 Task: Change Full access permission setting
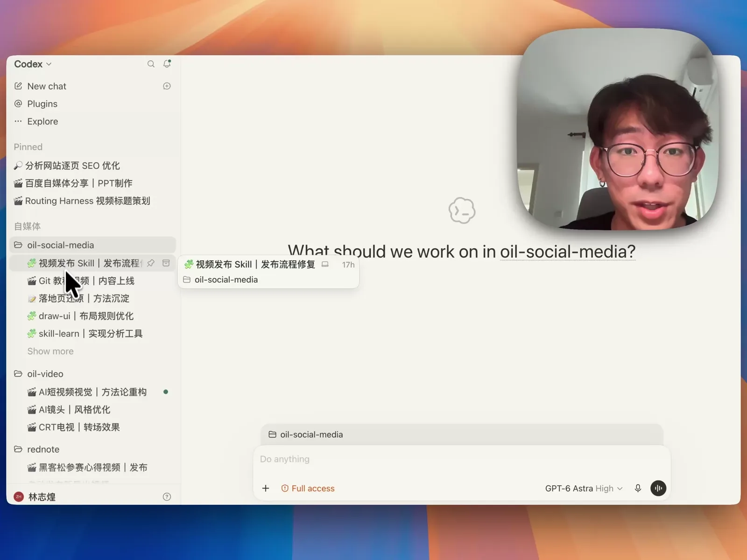(x=308, y=488)
